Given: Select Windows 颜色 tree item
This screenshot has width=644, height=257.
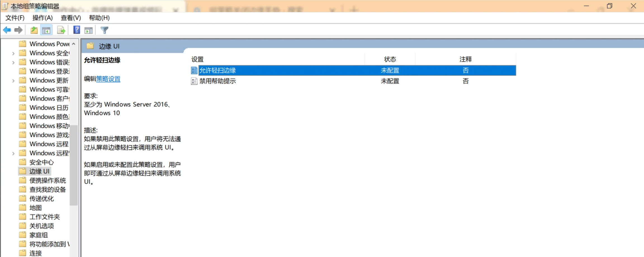Looking at the screenshot, I should coord(49,117).
